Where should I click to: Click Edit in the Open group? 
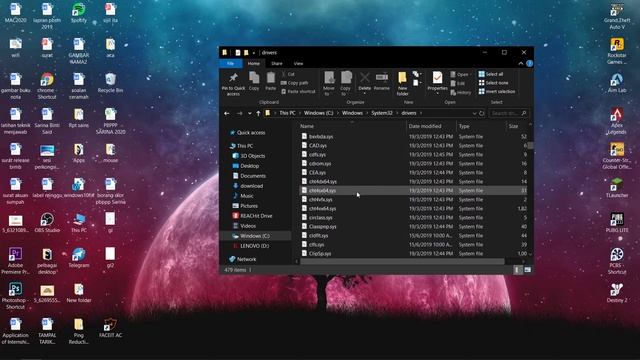coord(458,83)
